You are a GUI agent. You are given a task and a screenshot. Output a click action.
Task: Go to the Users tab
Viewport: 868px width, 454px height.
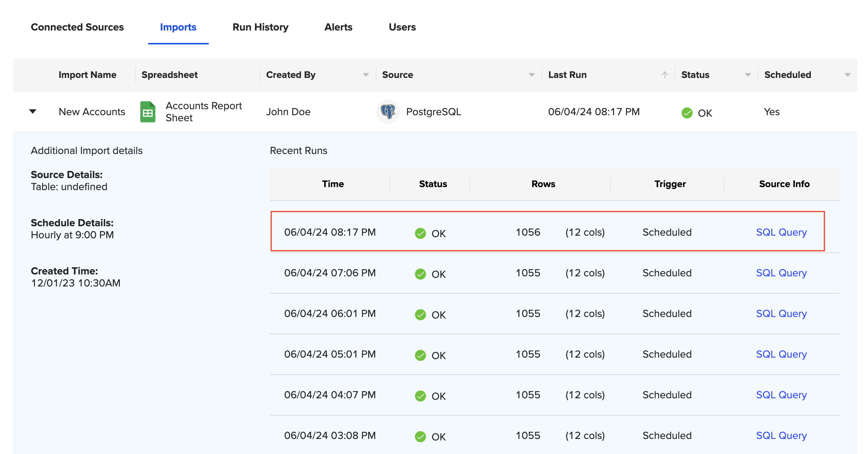[402, 27]
